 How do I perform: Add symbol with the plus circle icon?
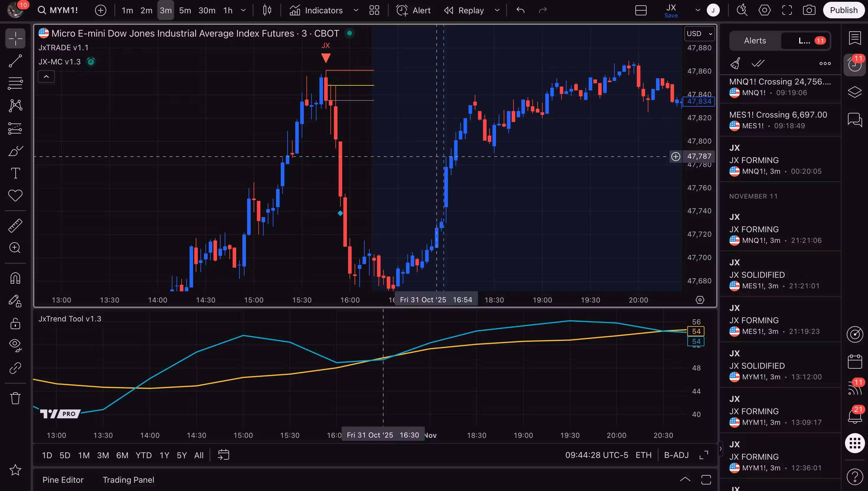(x=100, y=10)
